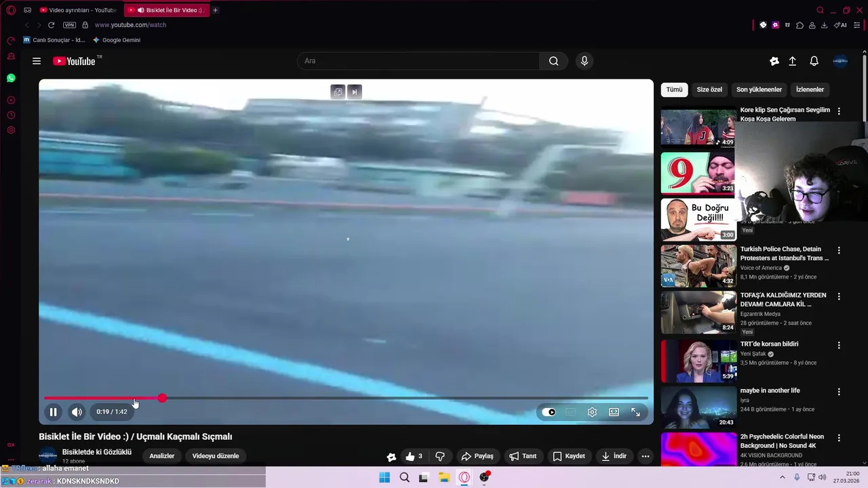
Task: Select the İzlenenler filter chip
Action: point(810,89)
